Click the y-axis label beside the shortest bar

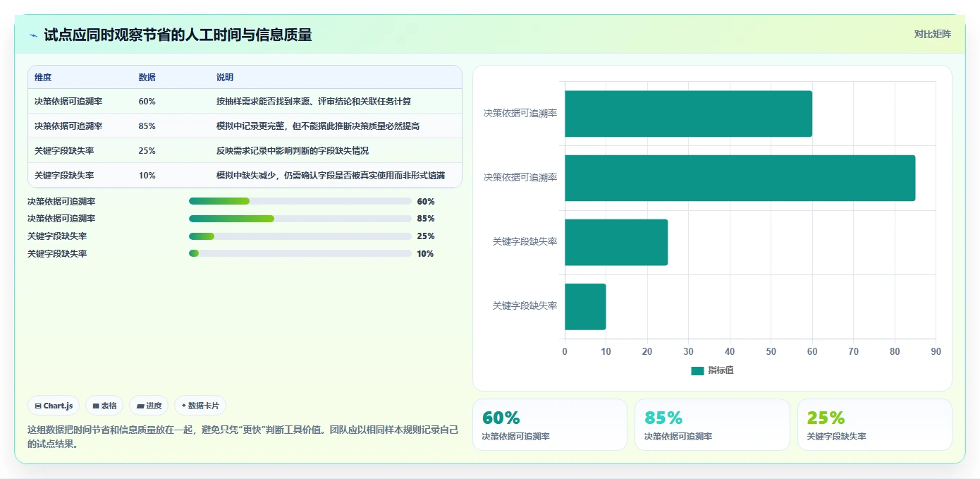(x=525, y=306)
